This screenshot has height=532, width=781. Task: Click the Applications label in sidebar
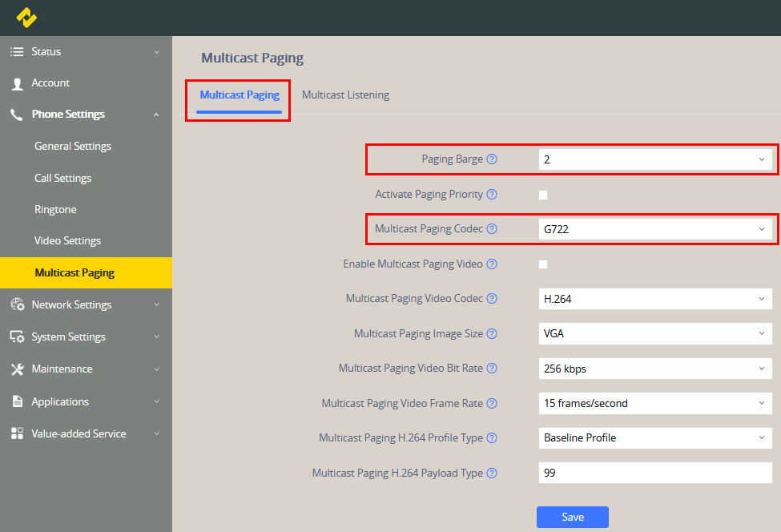point(60,401)
